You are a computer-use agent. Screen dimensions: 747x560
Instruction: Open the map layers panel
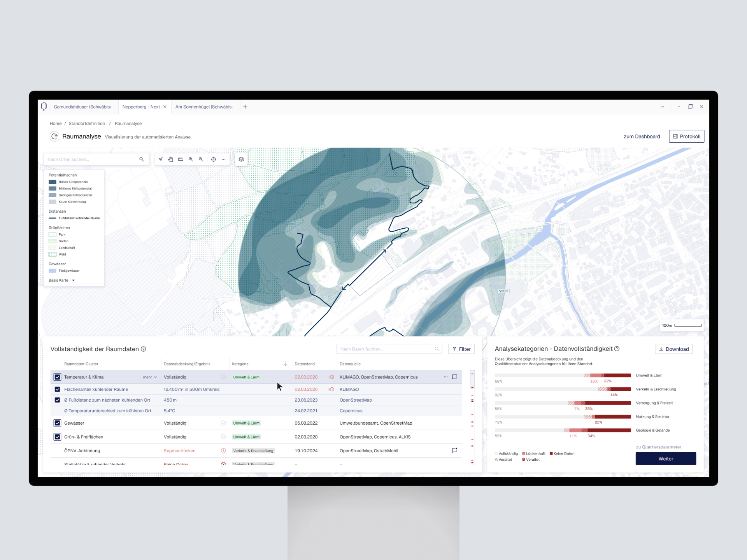pos(241,159)
